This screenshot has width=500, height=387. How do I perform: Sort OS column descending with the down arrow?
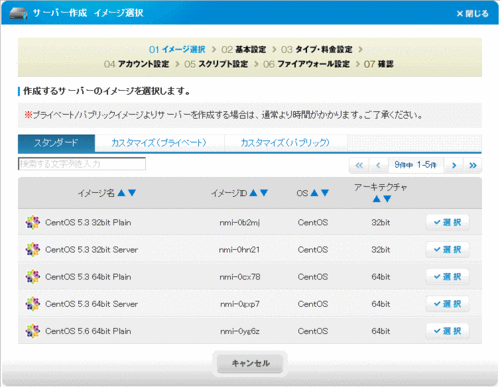(325, 193)
